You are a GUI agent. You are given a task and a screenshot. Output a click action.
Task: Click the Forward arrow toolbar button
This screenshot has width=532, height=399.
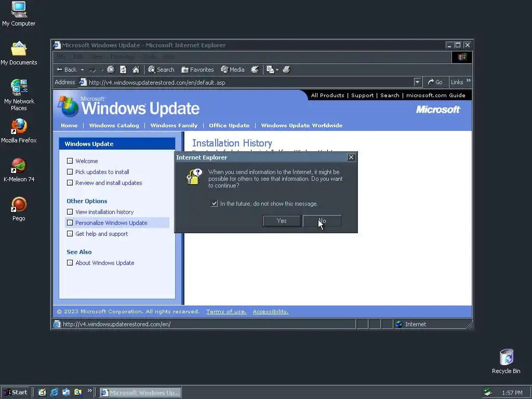(x=92, y=70)
